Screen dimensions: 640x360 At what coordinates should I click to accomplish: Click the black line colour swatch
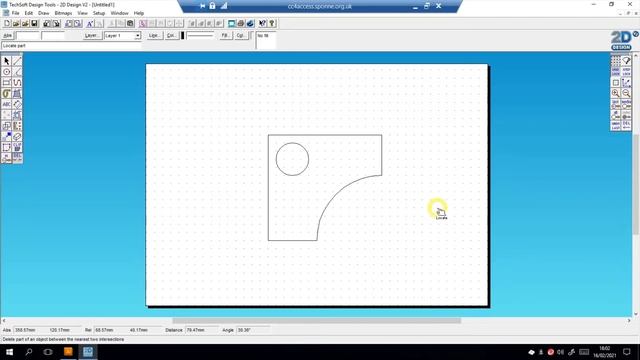[x=182, y=36]
